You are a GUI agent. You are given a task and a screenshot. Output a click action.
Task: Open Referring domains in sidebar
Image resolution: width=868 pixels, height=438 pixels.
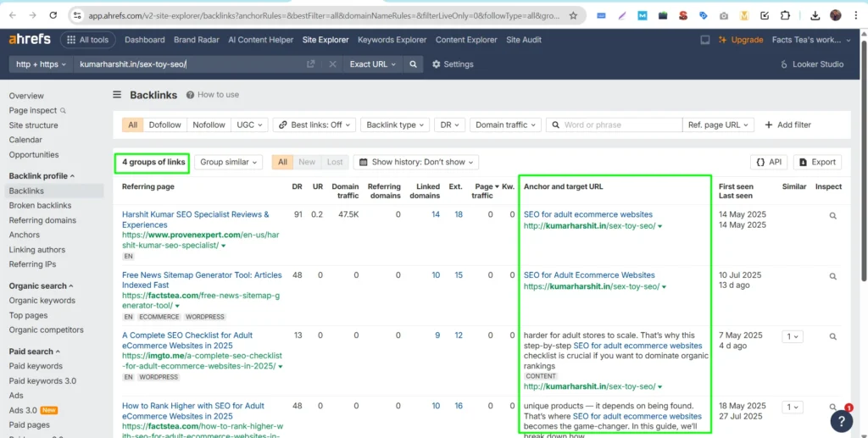coord(42,220)
